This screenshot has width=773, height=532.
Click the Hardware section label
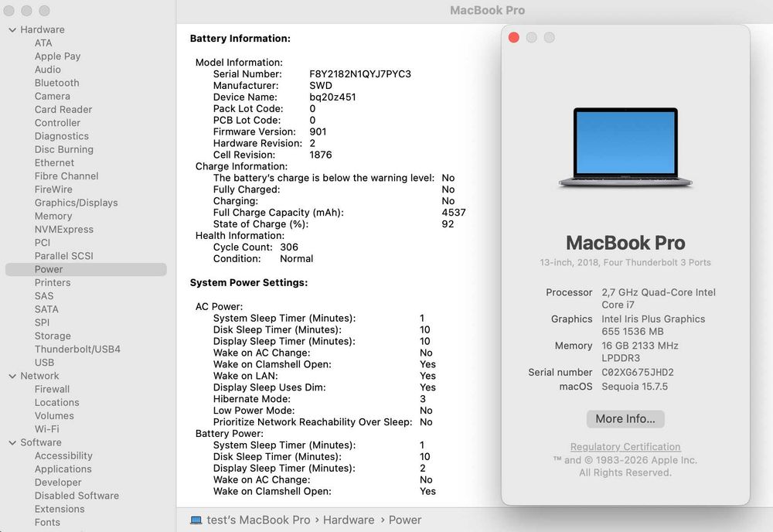pyautogui.click(x=43, y=29)
